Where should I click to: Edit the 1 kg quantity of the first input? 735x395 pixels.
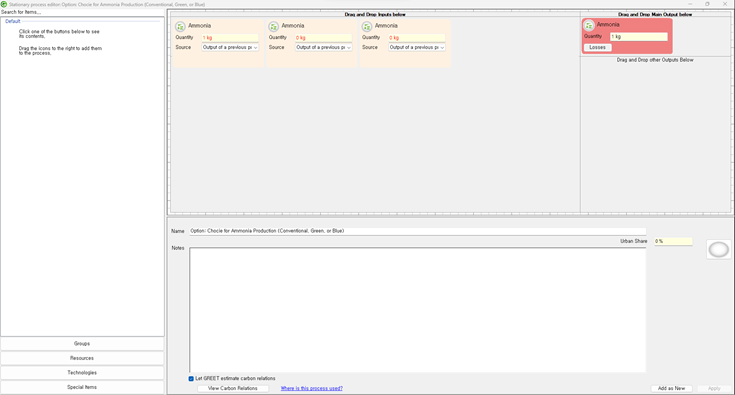(230, 37)
